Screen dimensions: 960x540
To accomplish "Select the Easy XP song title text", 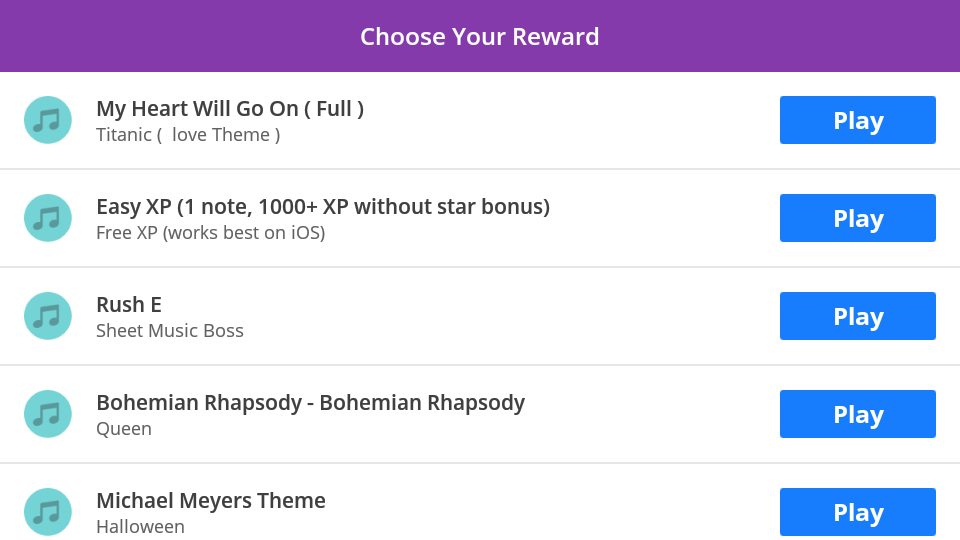I will pos(323,207).
